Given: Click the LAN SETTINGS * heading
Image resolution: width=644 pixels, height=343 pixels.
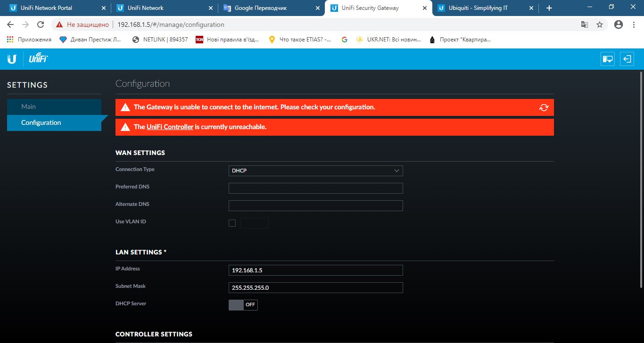Looking at the screenshot, I should [x=141, y=253].
